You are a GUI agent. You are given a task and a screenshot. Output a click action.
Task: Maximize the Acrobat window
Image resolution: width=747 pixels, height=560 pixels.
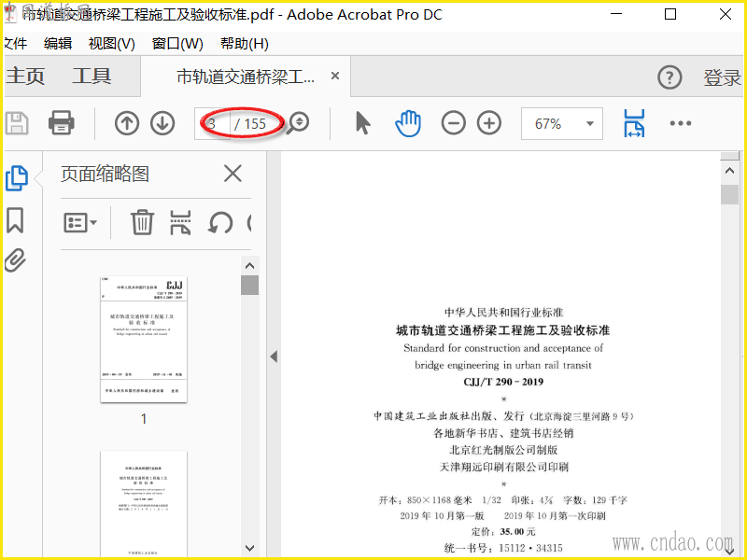click(670, 14)
